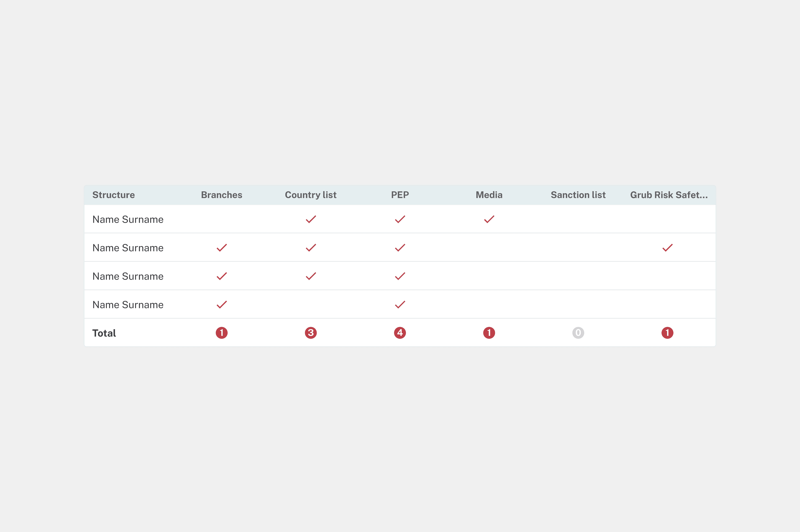Click the PEP checkmark in fourth row
The image size is (800, 532).
tap(400, 305)
